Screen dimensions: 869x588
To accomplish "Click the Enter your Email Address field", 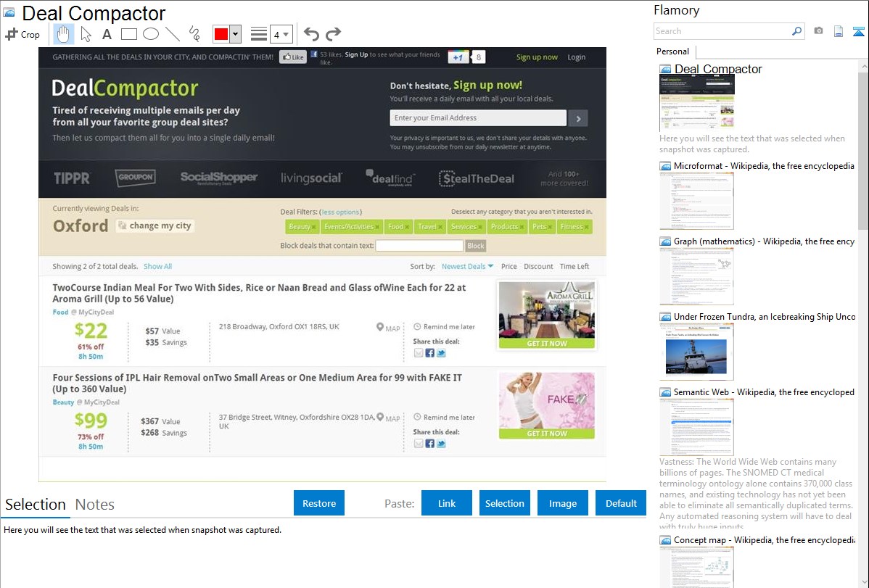I will 478,117.
